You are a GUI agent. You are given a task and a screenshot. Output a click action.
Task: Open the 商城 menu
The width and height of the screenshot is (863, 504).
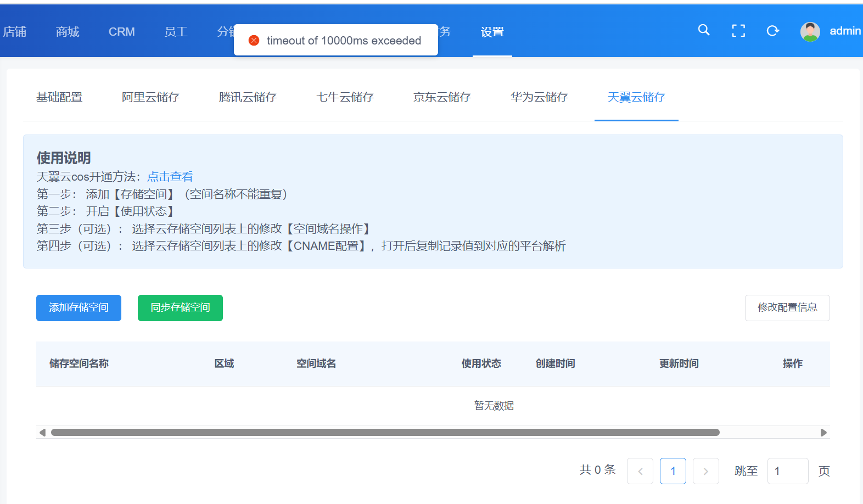[68, 32]
